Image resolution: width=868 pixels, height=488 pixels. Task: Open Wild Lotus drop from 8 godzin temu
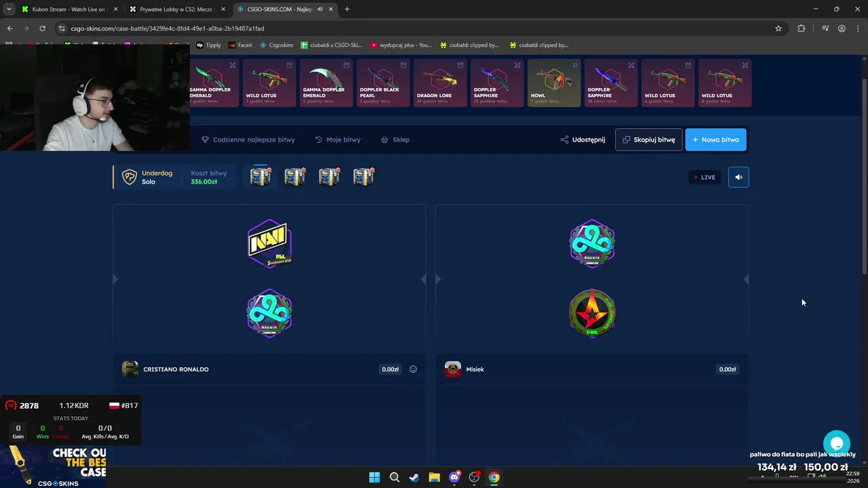click(725, 83)
